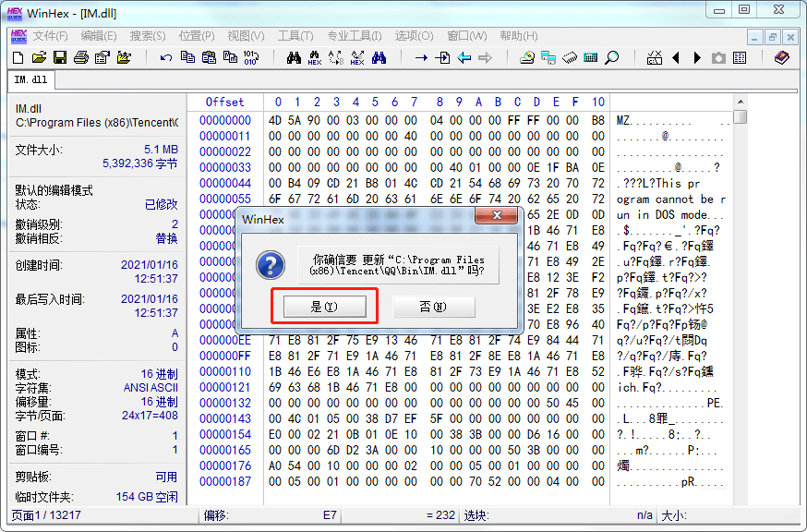Image resolution: width=807 pixels, height=532 pixels.
Task: Click the magnifying glass Analyze icon
Action: pos(612,57)
